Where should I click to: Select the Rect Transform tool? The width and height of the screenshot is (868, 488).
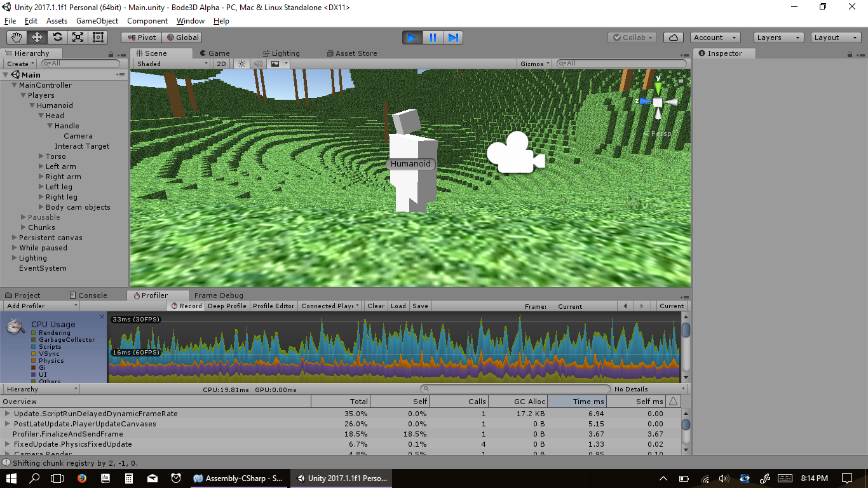tap(98, 37)
